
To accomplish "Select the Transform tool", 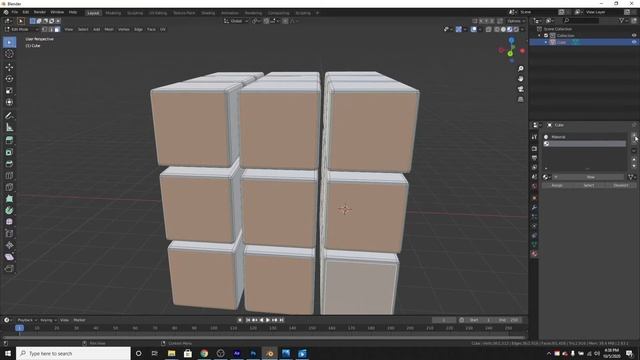I will click(9, 102).
